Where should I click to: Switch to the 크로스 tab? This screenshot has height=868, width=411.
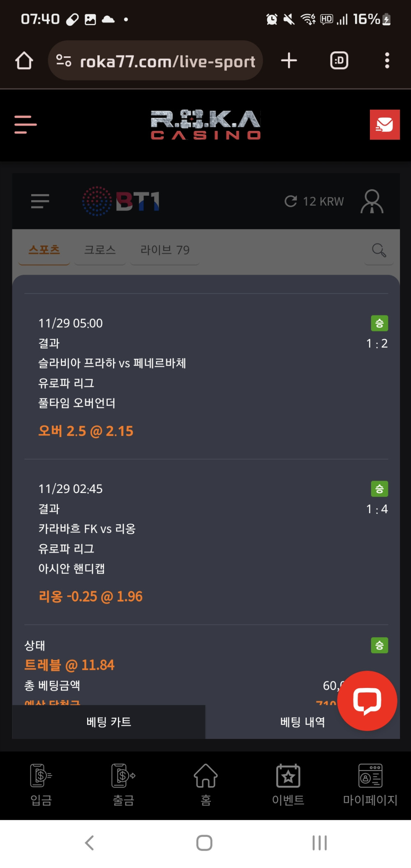[100, 250]
